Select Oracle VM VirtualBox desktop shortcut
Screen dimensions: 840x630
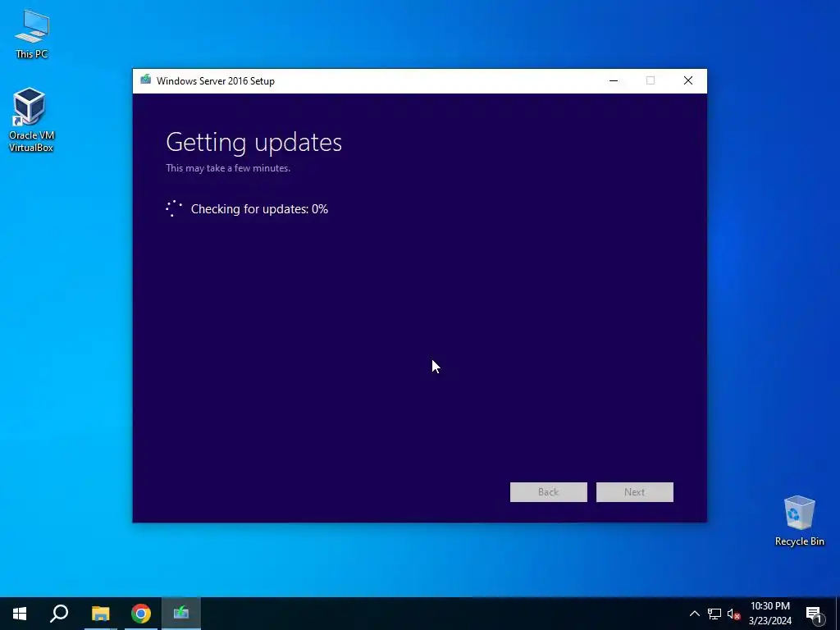[30, 120]
